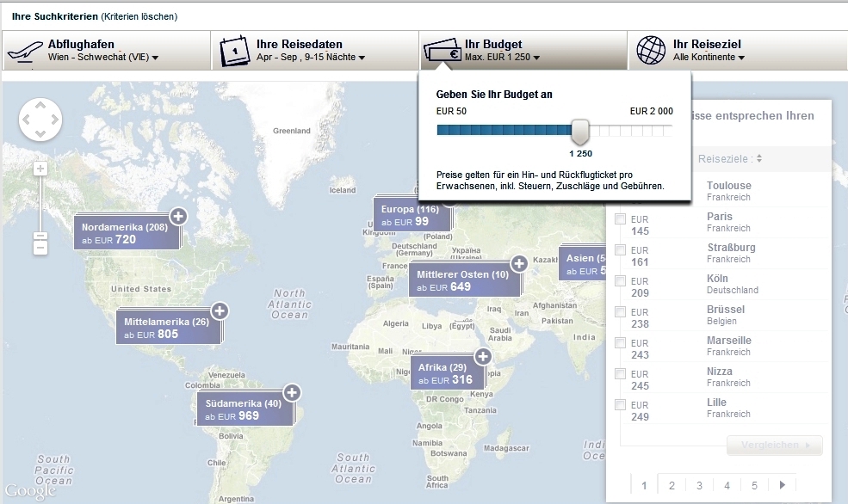Select Afrika (29) region box

tap(446, 373)
